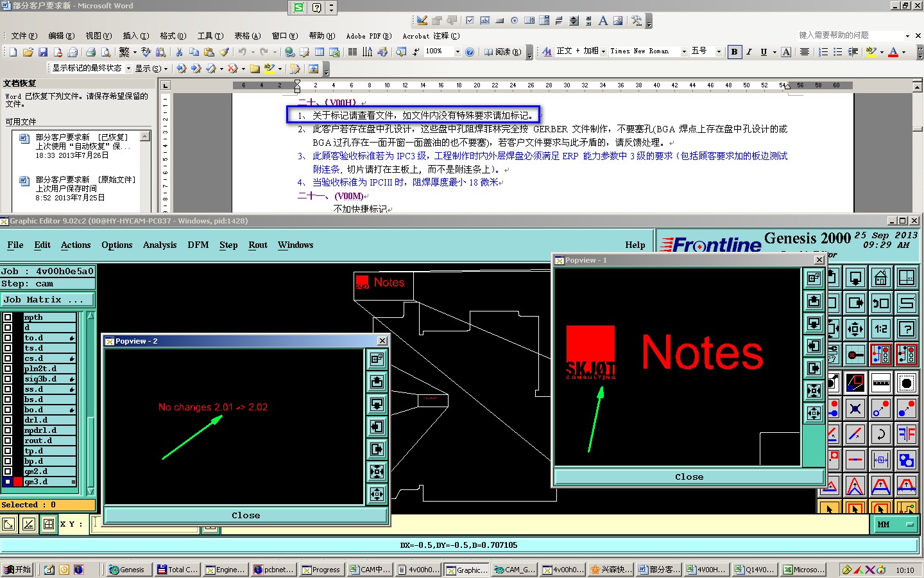Click the highlight color marker in Word
Screen dimensions: 924x578
[x=871, y=52]
